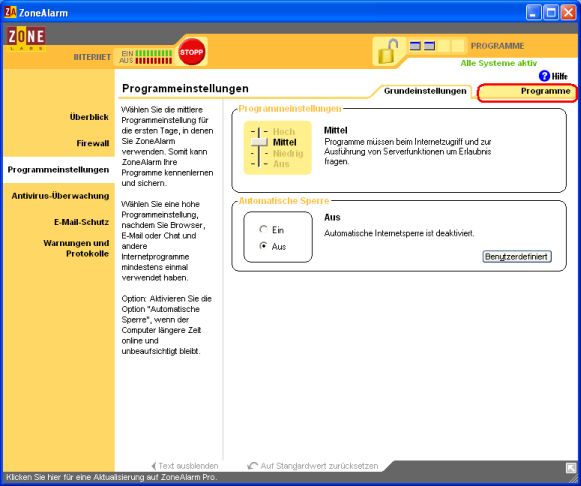Open Antivirus-Überwachung section

pyautogui.click(x=60, y=196)
